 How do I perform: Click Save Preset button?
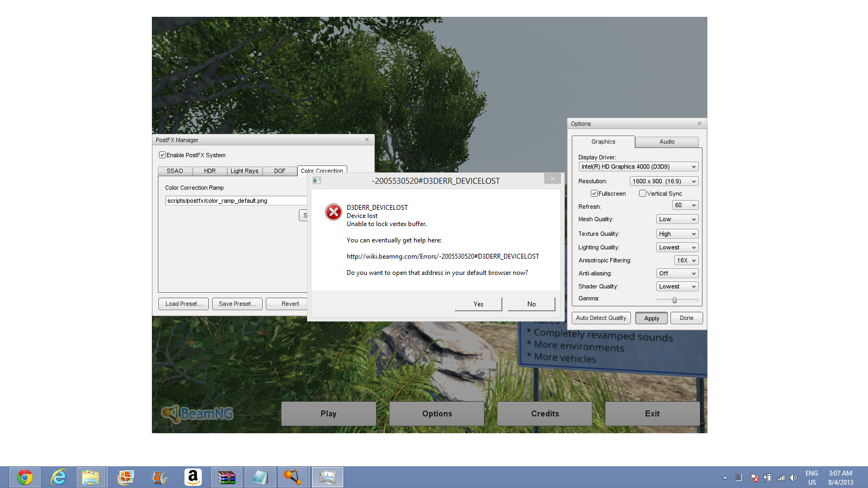click(237, 304)
